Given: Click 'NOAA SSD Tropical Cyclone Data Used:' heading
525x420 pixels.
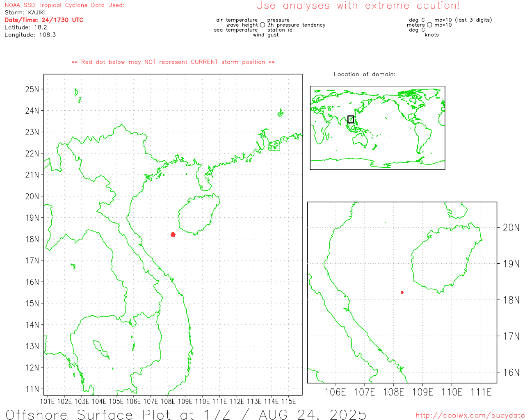Looking at the screenshot, I should coord(64,5).
